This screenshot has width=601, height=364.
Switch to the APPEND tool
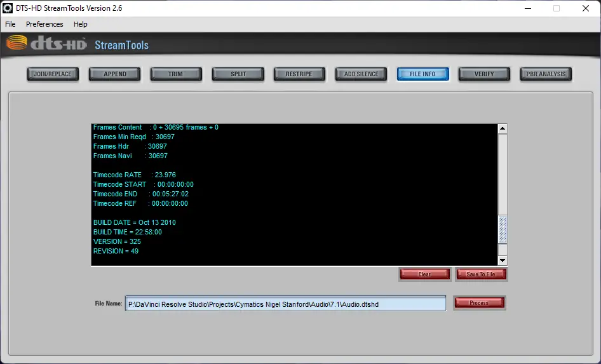click(114, 74)
